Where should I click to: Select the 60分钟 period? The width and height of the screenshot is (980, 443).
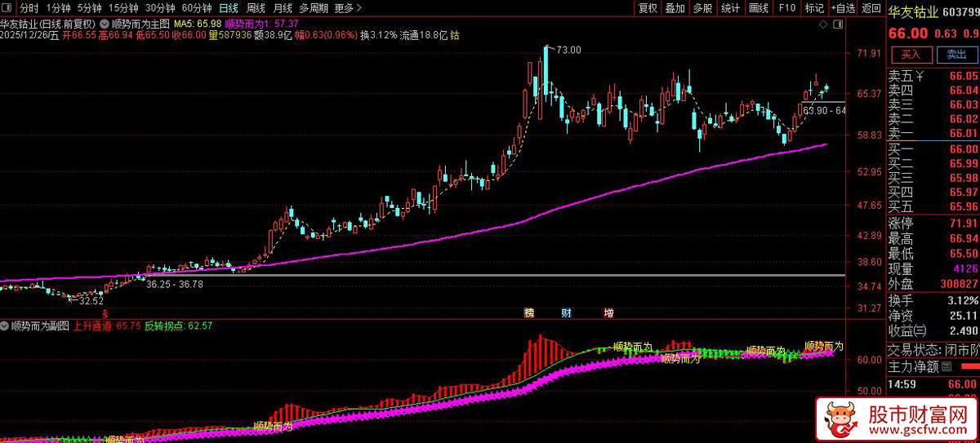click(197, 8)
